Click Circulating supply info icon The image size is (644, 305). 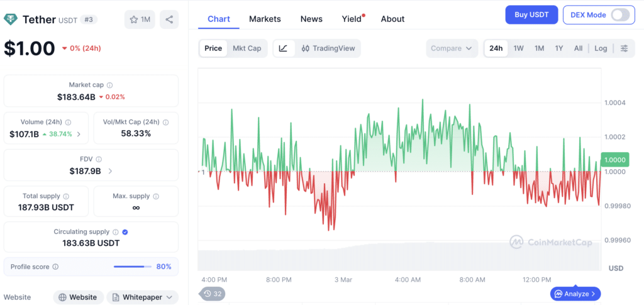click(x=116, y=232)
